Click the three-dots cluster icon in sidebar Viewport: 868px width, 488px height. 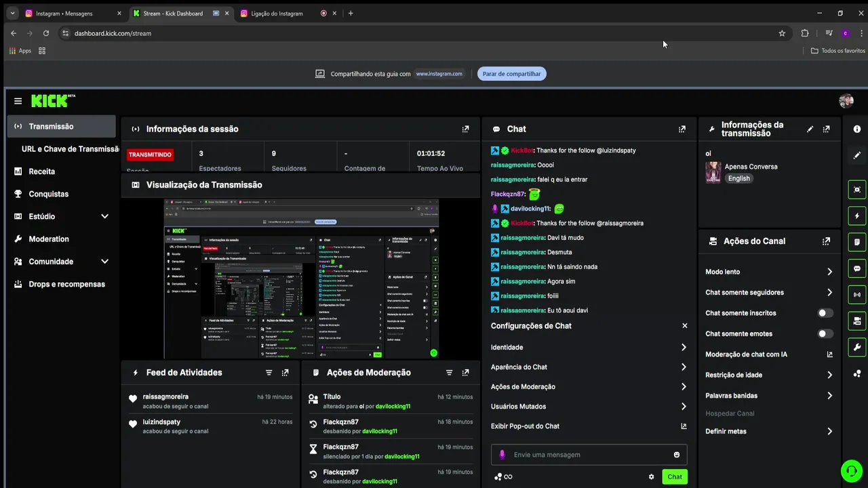pyautogui.click(x=857, y=373)
